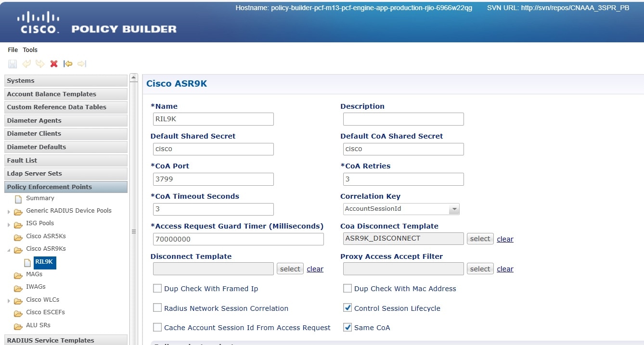
Task: Click the Cisco ESCEFs folder icon
Action: click(18, 313)
